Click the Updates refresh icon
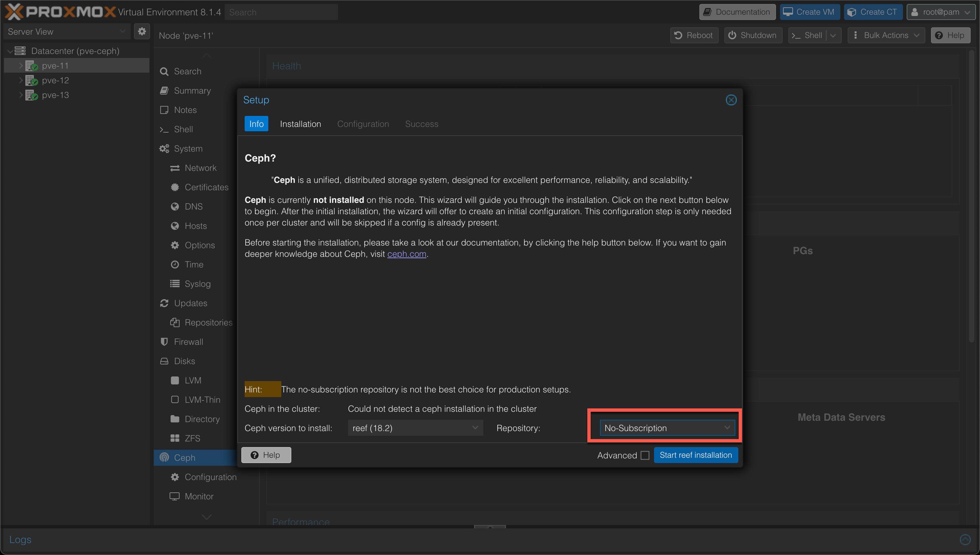This screenshot has height=555, width=980. point(164,303)
